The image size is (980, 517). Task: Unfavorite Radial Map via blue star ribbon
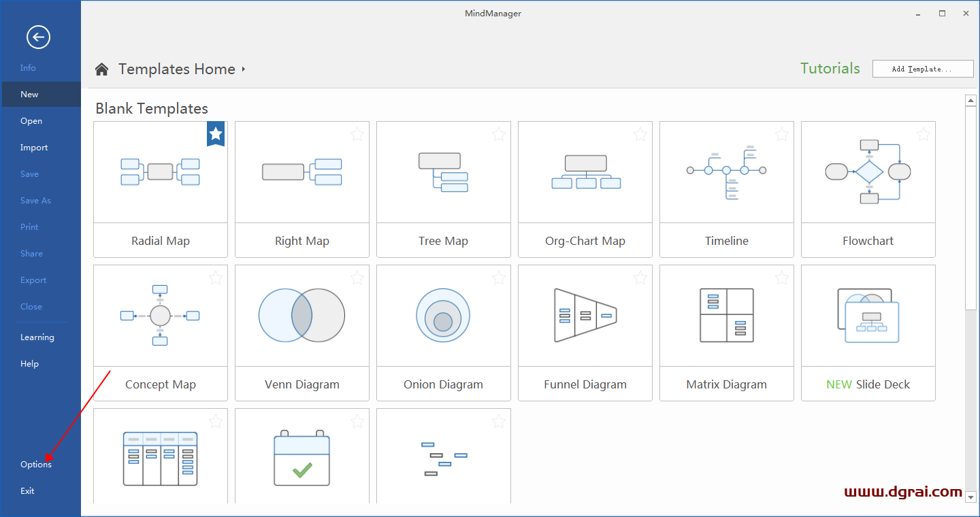point(216,134)
